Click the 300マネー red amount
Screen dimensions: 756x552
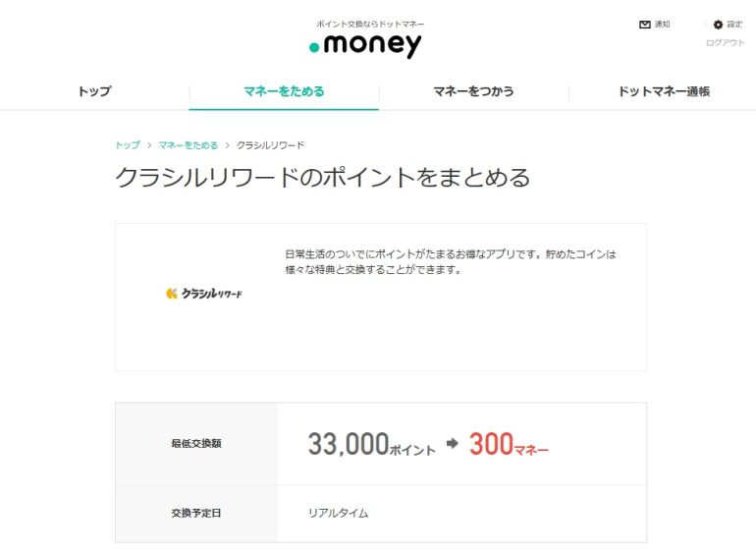coord(509,444)
